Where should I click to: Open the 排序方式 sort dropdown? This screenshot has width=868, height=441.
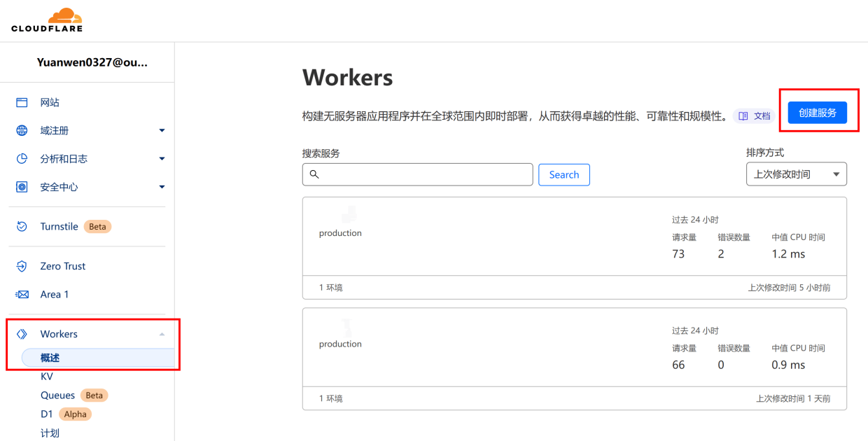click(x=796, y=174)
